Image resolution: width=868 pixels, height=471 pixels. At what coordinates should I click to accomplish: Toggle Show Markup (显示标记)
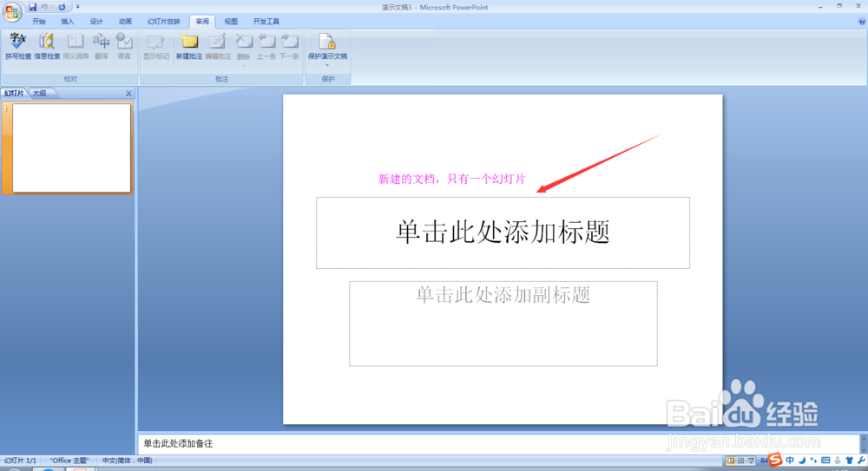click(x=156, y=46)
